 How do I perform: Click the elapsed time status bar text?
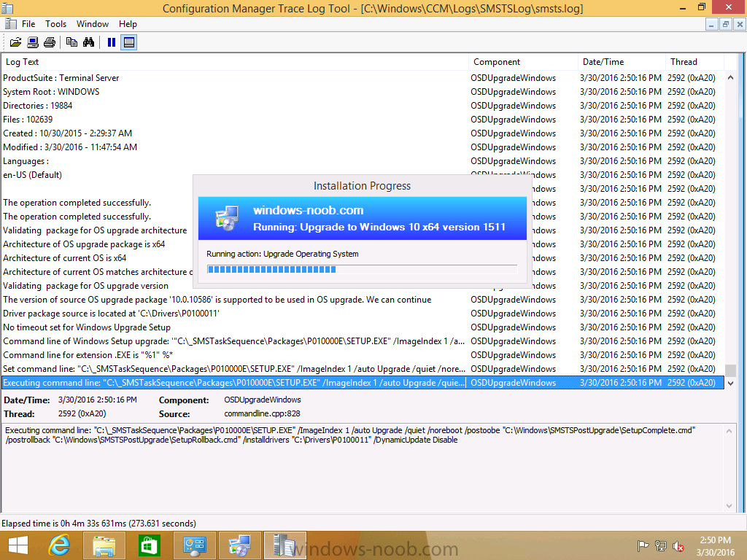click(98, 524)
